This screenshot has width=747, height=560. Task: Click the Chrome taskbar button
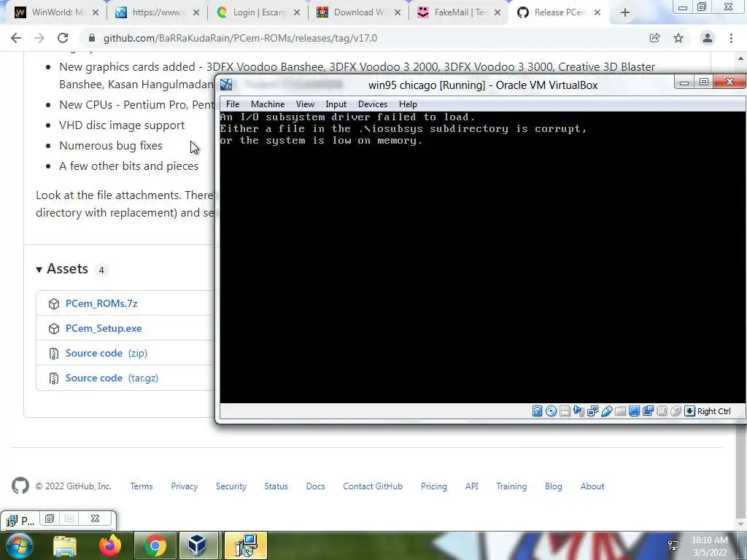155,545
